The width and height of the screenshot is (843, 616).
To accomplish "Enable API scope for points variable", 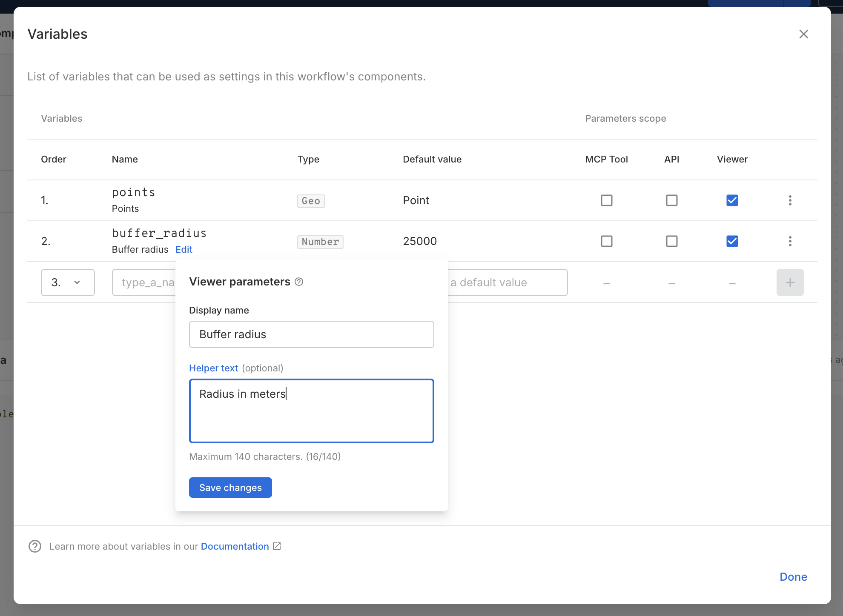I will pos(671,200).
